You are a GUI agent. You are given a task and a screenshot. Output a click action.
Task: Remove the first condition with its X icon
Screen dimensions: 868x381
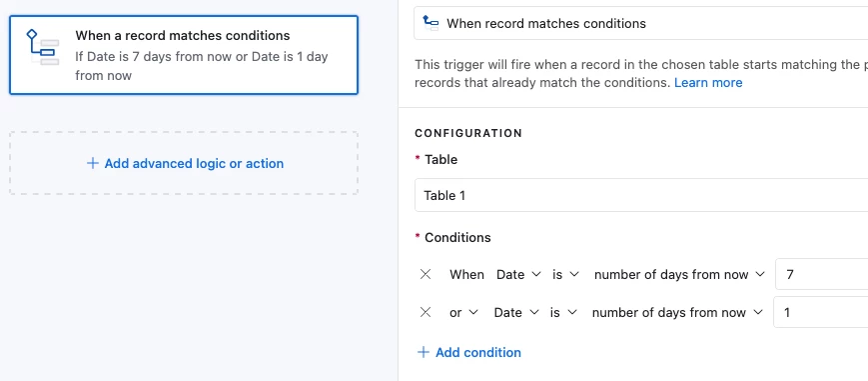(426, 274)
